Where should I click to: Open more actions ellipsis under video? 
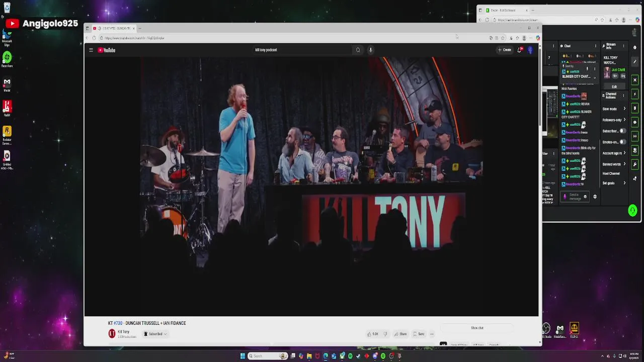pyautogui.click(x=432, y=334)
